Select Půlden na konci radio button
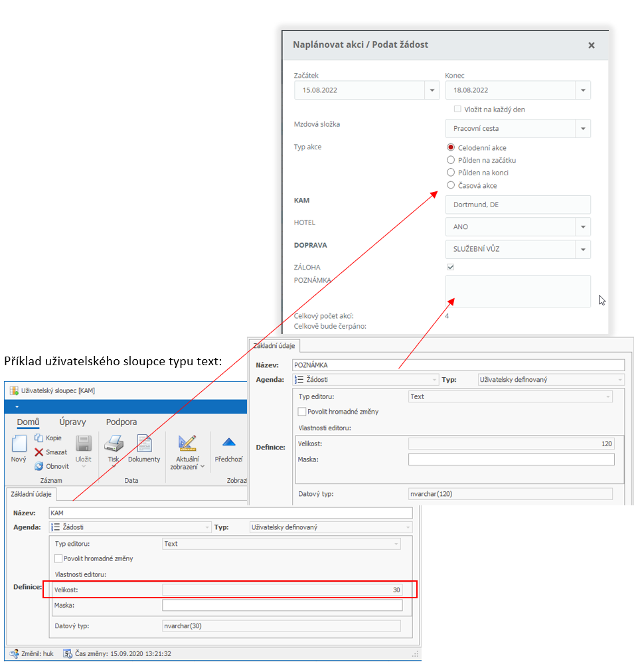This screenshot has height=668, width=644. point(451,173)
